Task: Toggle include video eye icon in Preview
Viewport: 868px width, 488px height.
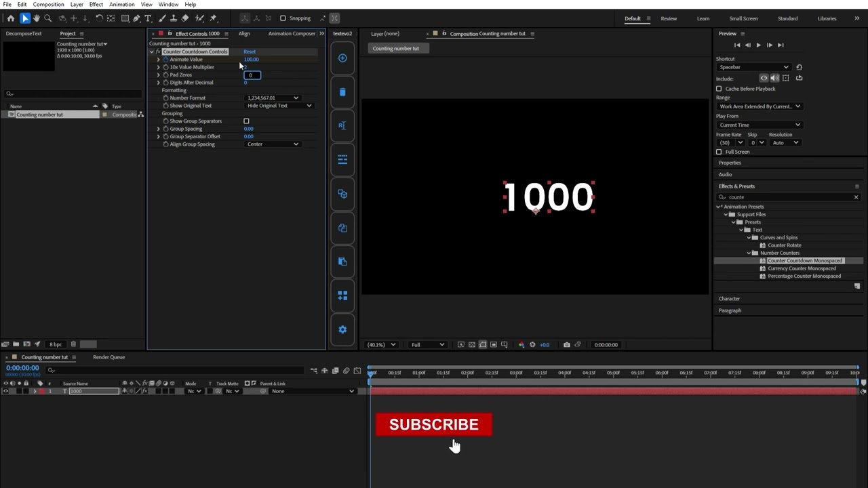Action: click(764, 78)
